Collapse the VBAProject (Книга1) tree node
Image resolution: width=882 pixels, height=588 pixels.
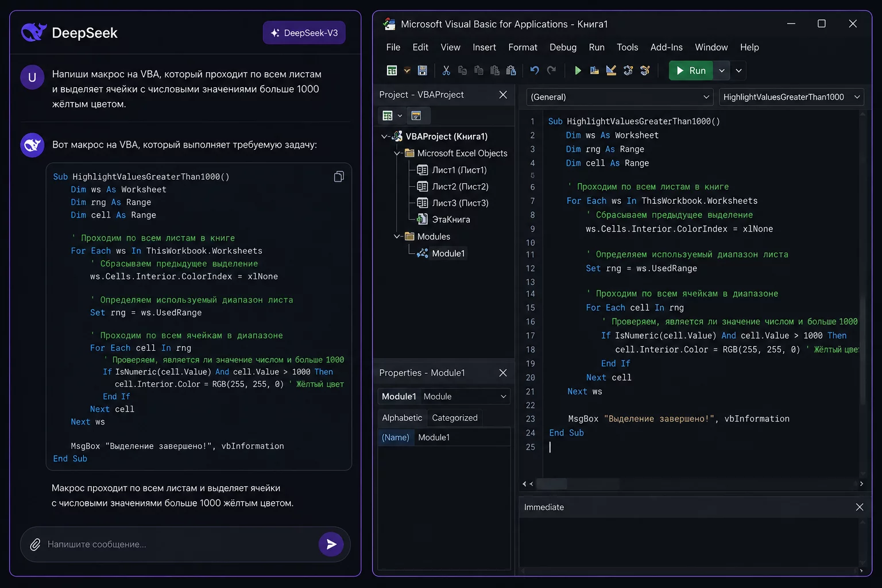[384, 137]
